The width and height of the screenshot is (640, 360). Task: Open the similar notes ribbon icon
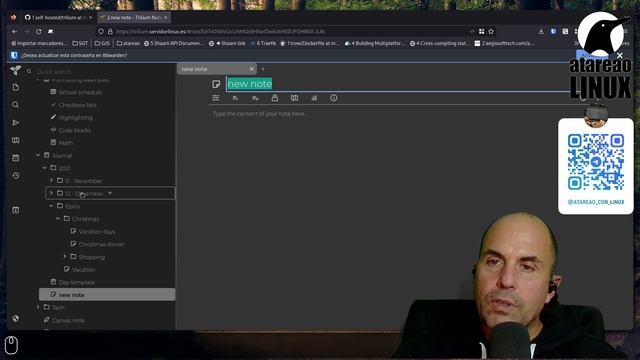[x=314, y=98]
